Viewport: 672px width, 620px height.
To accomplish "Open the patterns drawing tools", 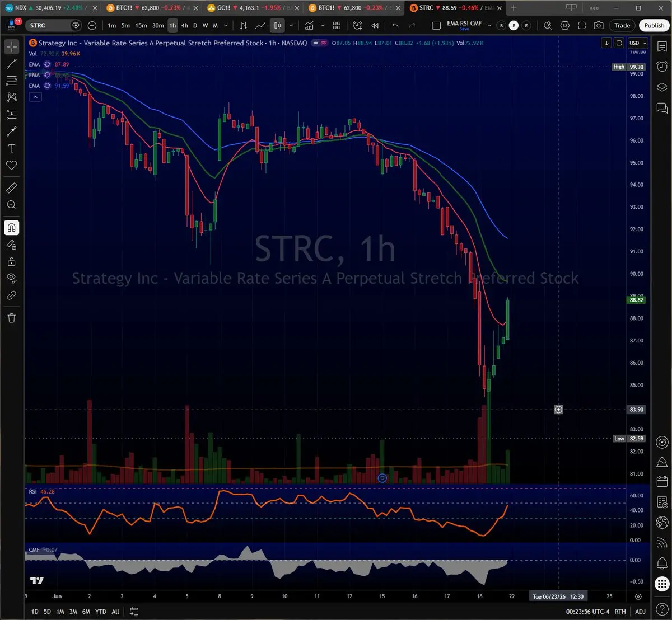I will coord(11,97).
